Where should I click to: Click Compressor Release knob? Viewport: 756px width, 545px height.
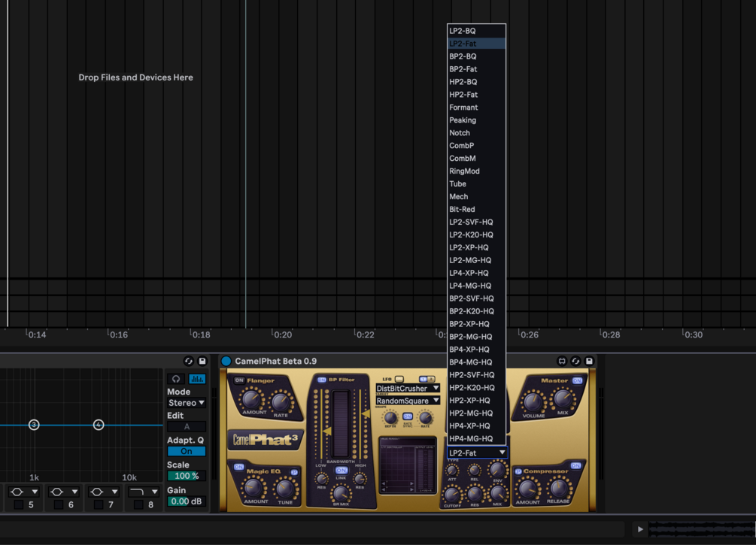558,488
